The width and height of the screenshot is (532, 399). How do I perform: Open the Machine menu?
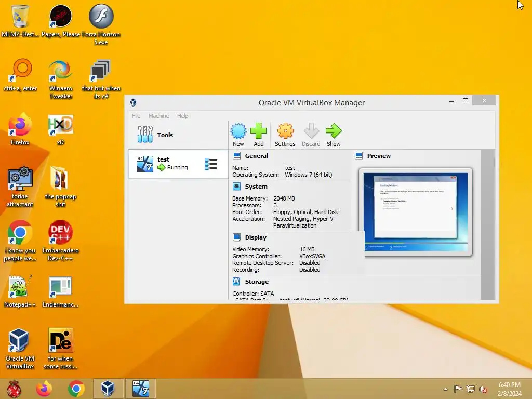pyautogui.click(x=158, y=116)
